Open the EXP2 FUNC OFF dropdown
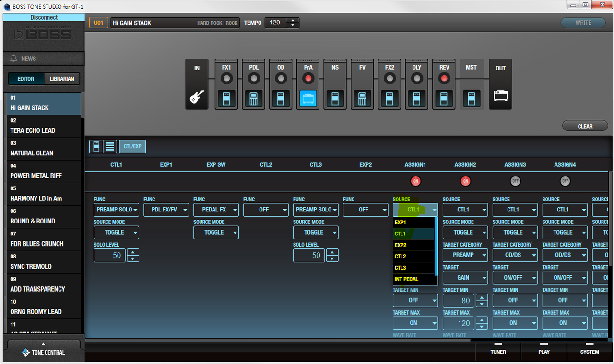Screen dimensions: 614x364 coord(366,210)
